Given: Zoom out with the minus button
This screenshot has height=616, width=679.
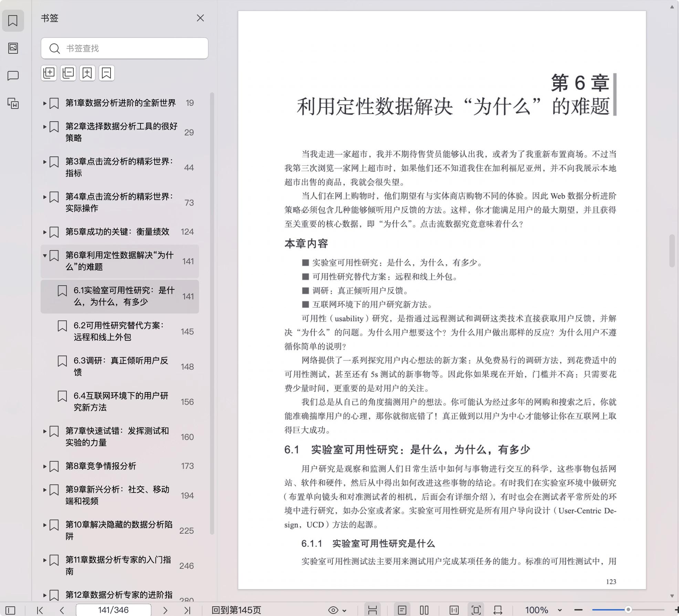Looking at the screenshot, I should click(578, 610).
